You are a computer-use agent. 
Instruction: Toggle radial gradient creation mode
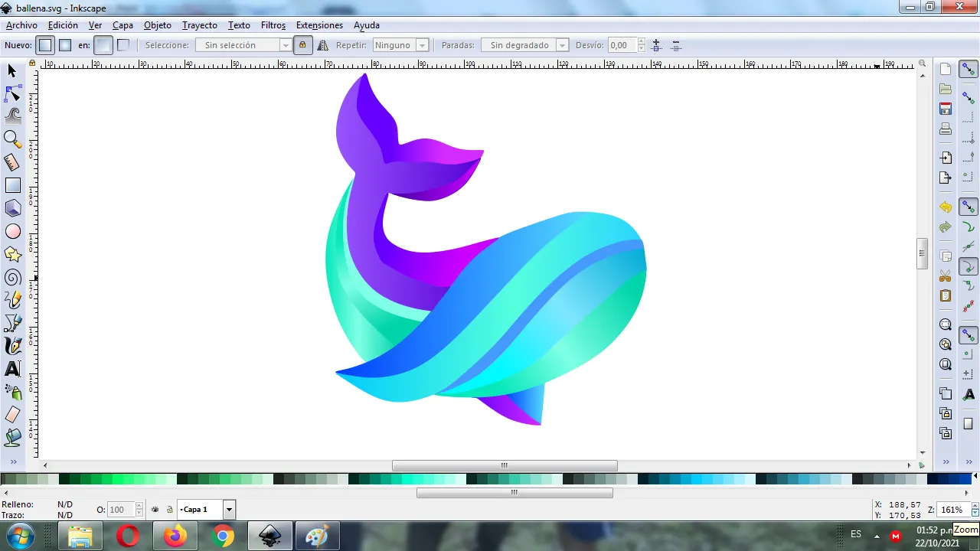pyautogui.click(x=65, y=45)
